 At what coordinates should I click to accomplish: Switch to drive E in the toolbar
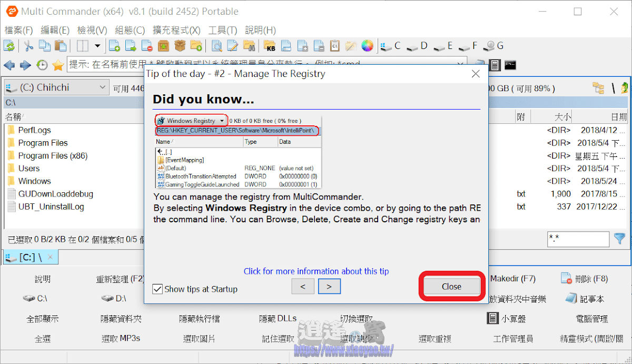pos(443,46)
